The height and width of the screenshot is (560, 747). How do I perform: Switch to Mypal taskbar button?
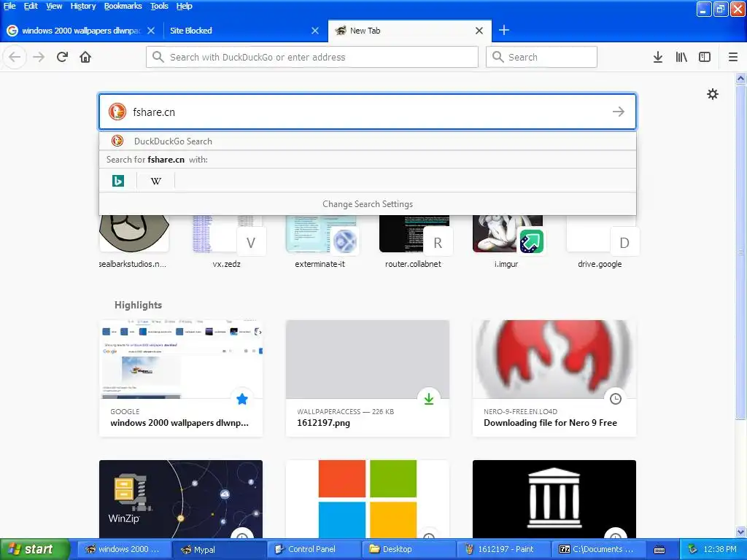[218, 550]
